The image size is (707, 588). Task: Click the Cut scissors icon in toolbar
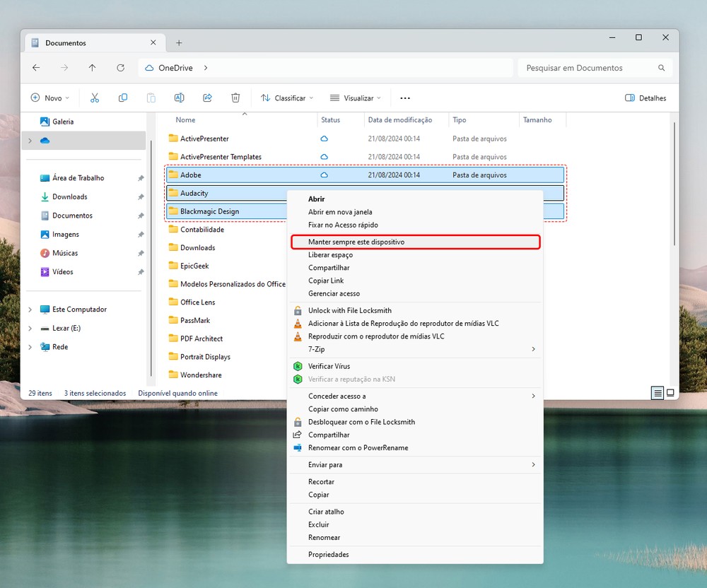pyautogui.click(x=95, y=98)
